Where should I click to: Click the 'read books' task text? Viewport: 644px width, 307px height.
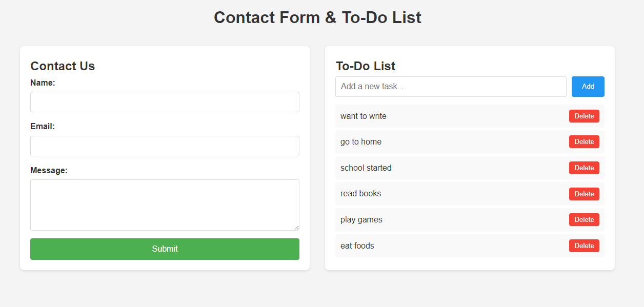[360, 194]
